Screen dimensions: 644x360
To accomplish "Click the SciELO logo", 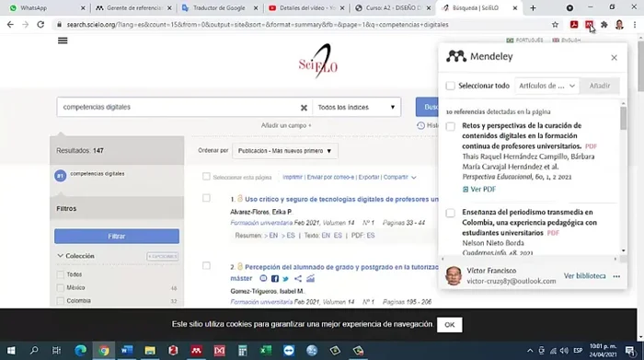I will tap(318, 62).
